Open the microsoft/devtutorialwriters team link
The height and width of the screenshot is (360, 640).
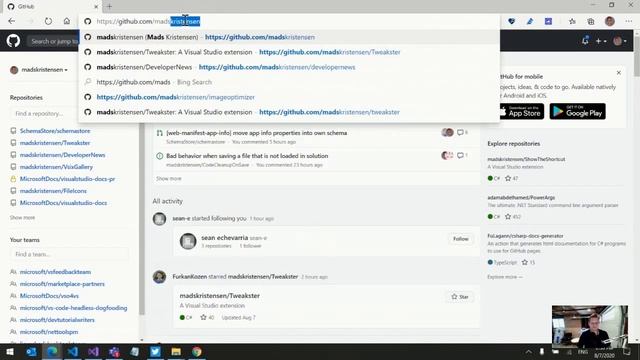57,320
